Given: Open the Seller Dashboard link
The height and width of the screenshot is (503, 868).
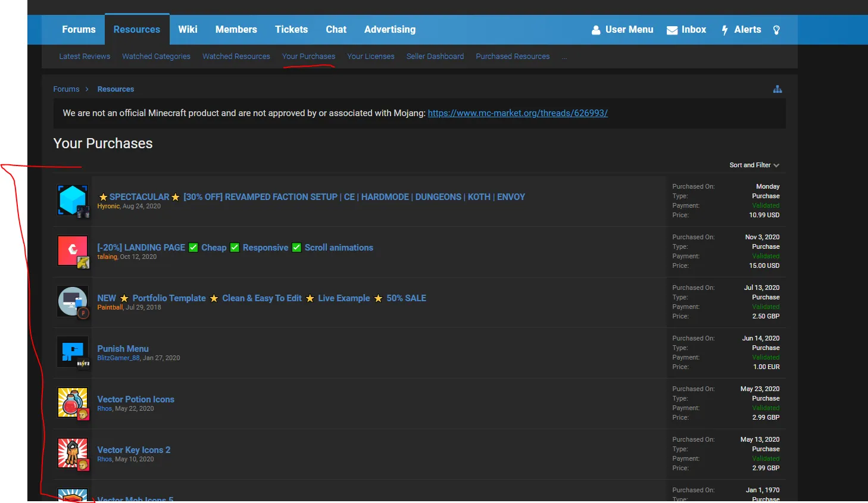Looking at the screenshot, I should pos(435,57).
